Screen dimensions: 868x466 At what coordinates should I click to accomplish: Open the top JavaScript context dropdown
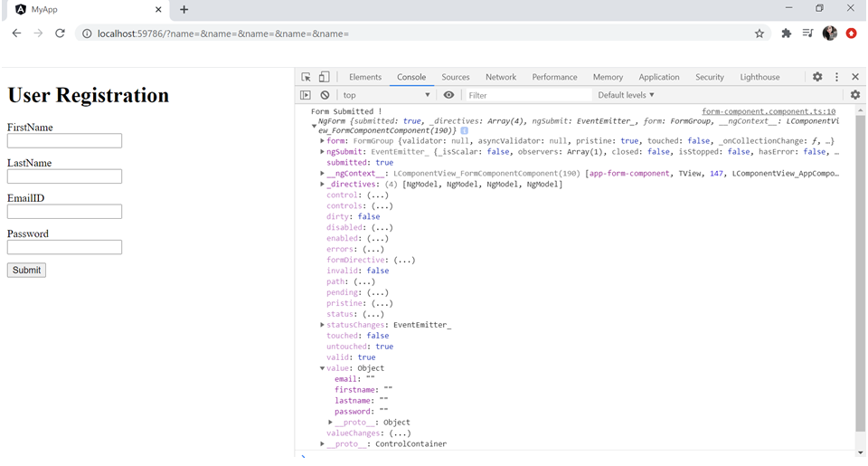386,95
